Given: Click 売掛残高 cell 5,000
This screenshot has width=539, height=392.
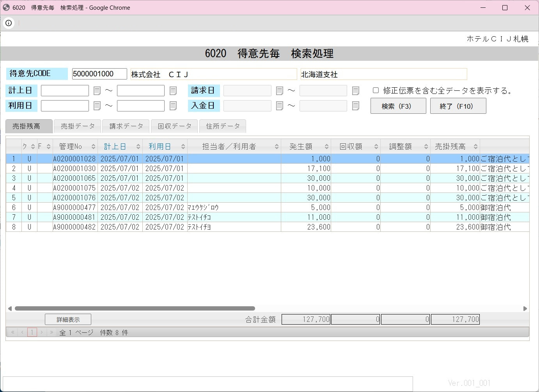Looking at the screenshot, I should click(455, 207).
